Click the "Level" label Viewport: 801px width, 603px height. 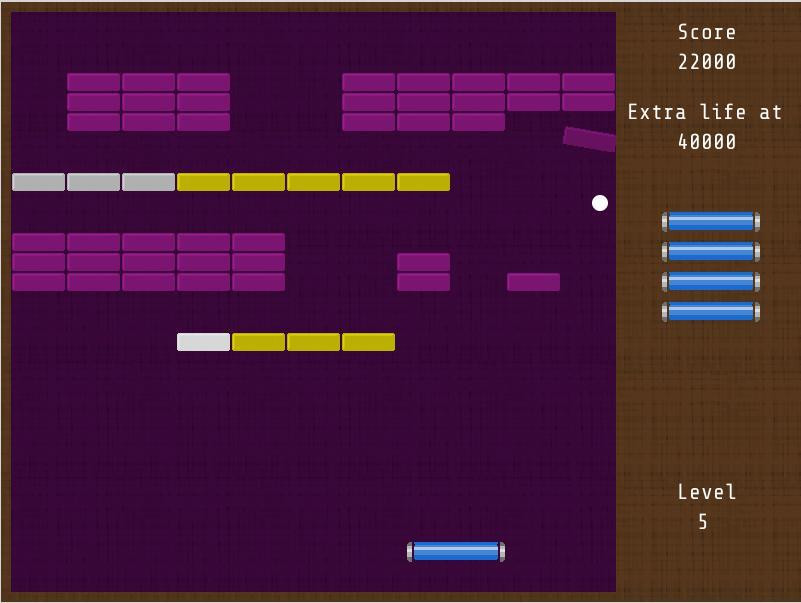tap(706, 492)
